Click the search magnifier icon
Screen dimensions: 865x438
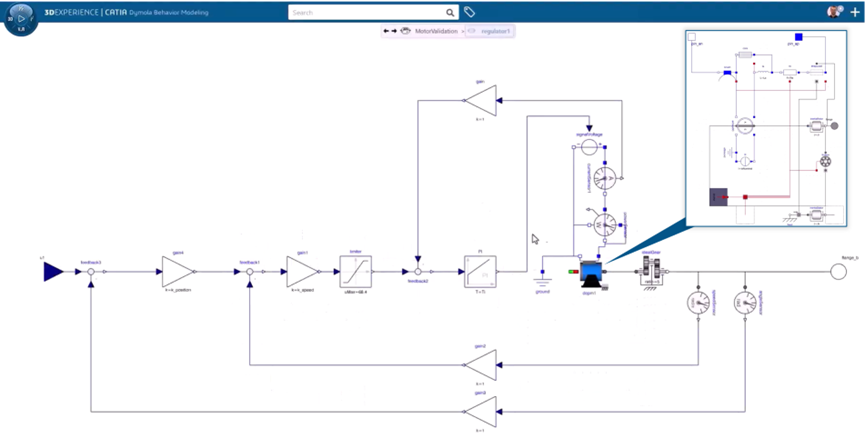(451, 12)
